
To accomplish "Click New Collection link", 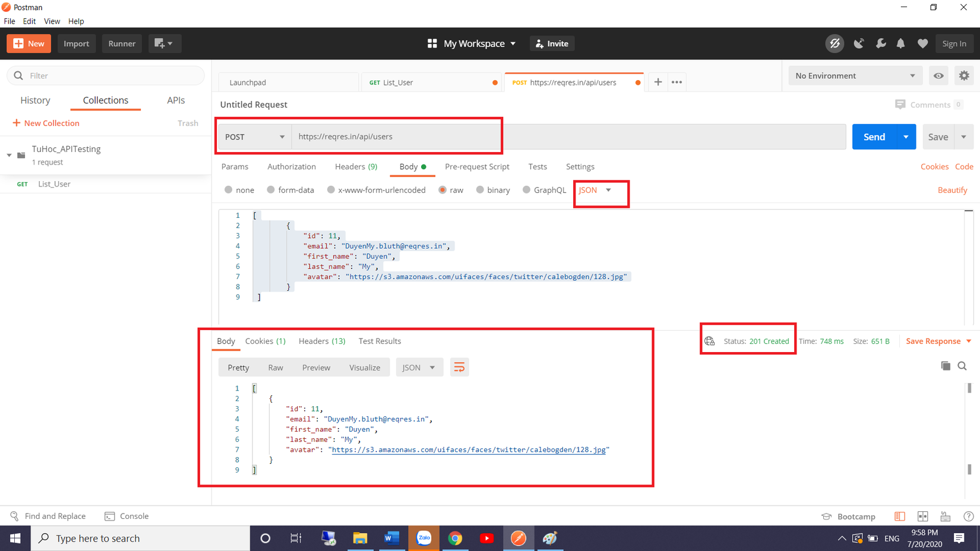I will 46,123.
